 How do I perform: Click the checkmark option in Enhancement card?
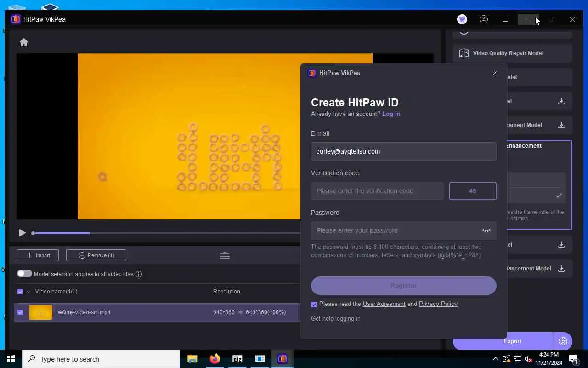559,195
